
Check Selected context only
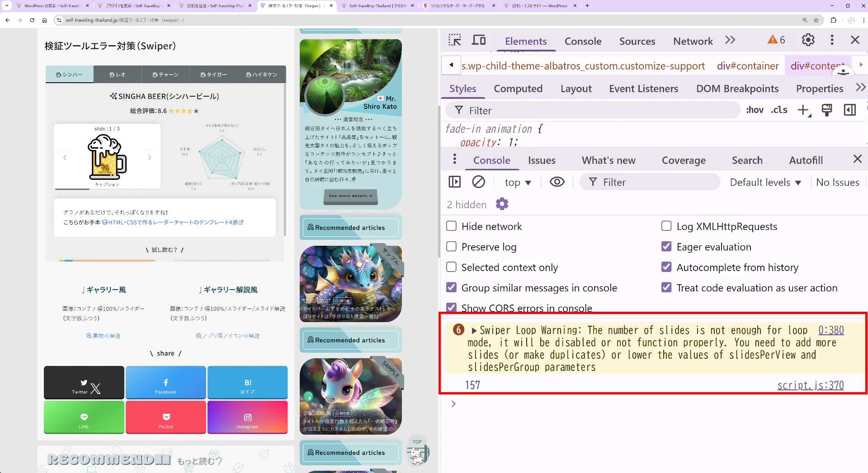coord(451,267)
